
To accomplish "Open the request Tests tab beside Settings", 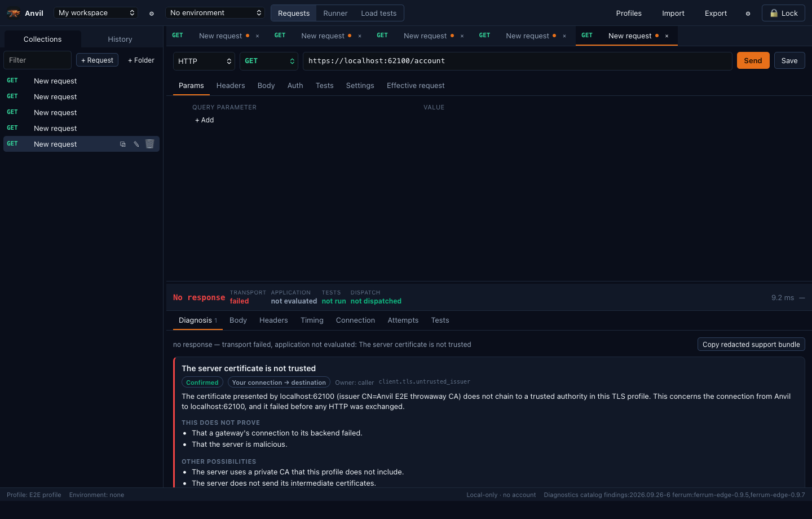I will [x=324, y=86].
